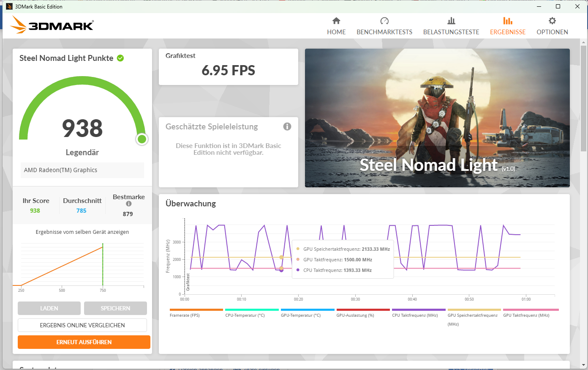Open the HOME tab
588x370 pixels.
(336, 26)
